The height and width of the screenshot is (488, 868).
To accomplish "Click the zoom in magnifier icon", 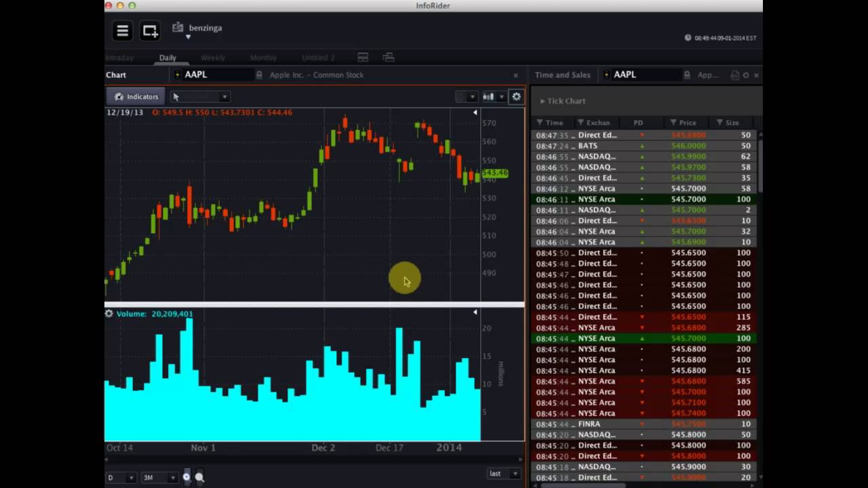I will 187,478.
